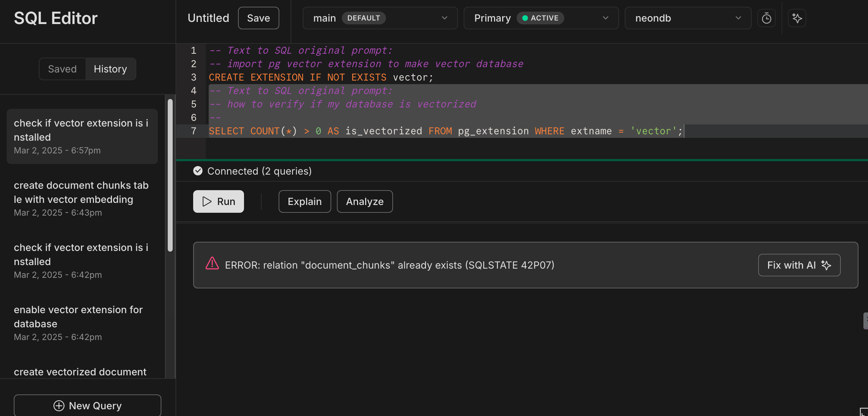Screen dimensions: 868x416
Task: Click 'Connected (2 queries)' status text
Action: pos(260,171)
